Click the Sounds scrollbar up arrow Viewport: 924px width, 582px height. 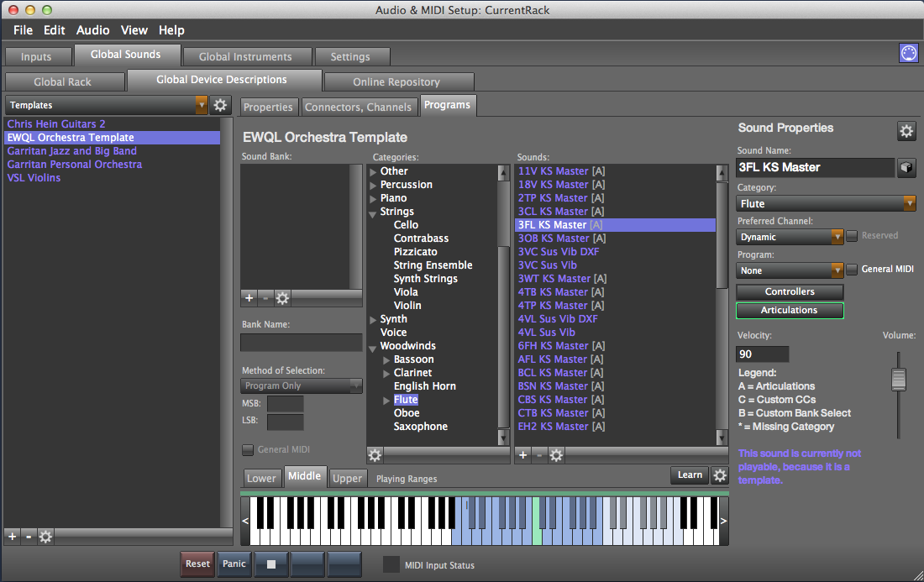point(722,172)
